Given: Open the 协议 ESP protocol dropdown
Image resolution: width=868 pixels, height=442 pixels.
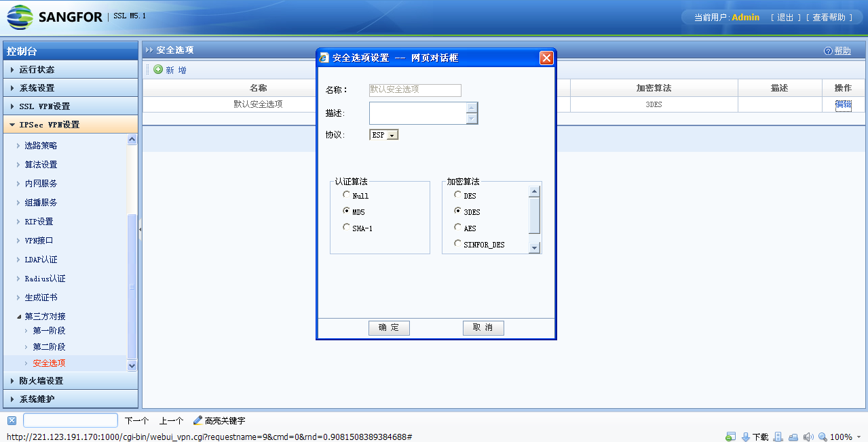Looking at the screenshot, I should point(384,135).
